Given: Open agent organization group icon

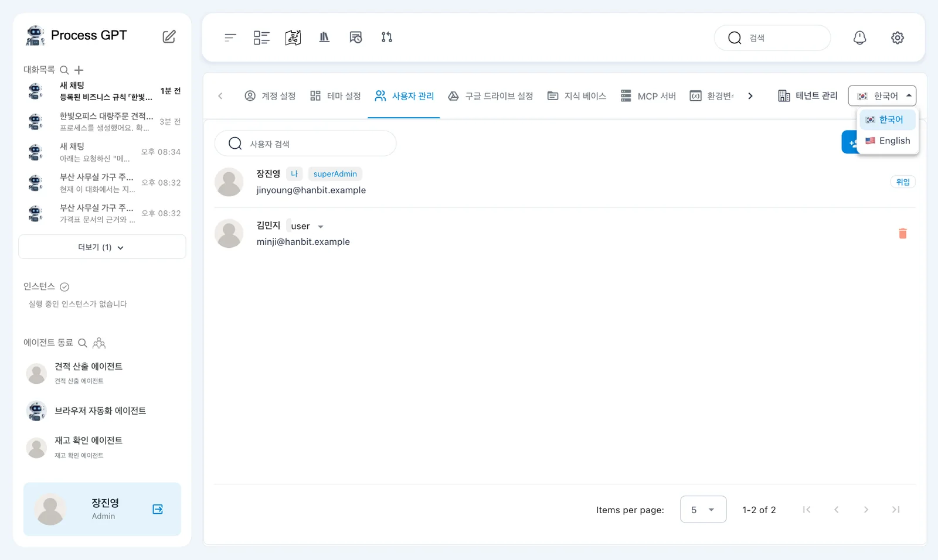Looking at the screenshot, I should tap(99, 343).
